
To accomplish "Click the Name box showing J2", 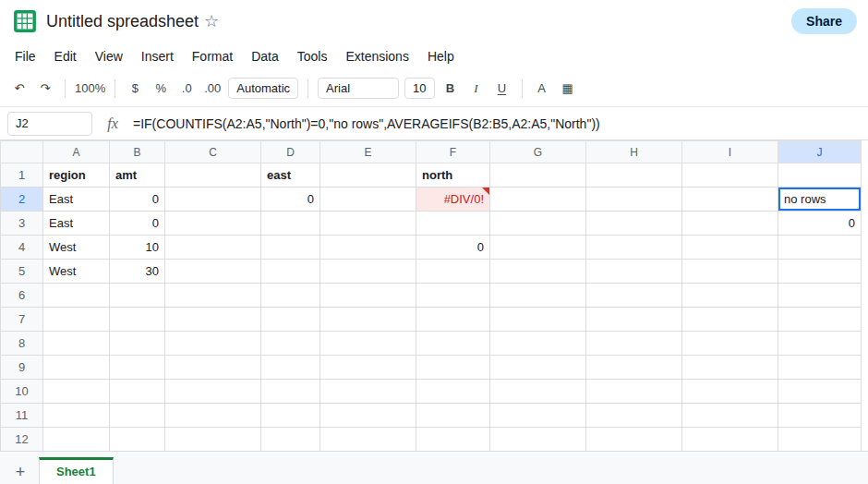I will pos(50,124).
